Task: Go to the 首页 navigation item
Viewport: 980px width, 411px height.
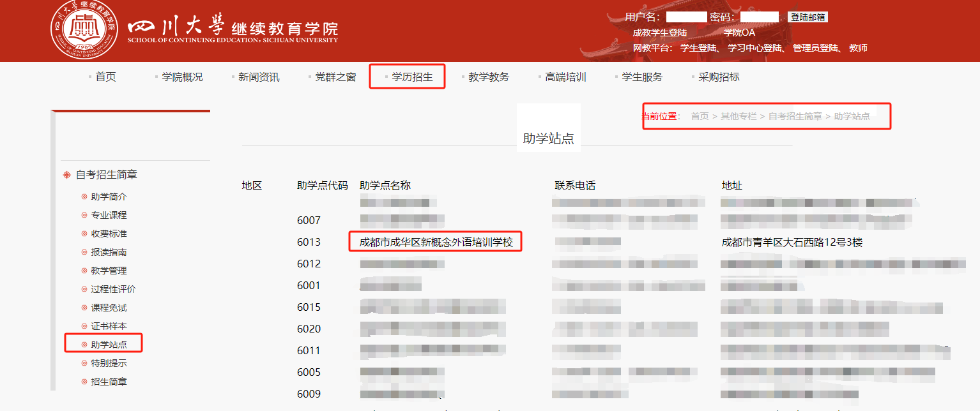Action: (x=105, y=77)
